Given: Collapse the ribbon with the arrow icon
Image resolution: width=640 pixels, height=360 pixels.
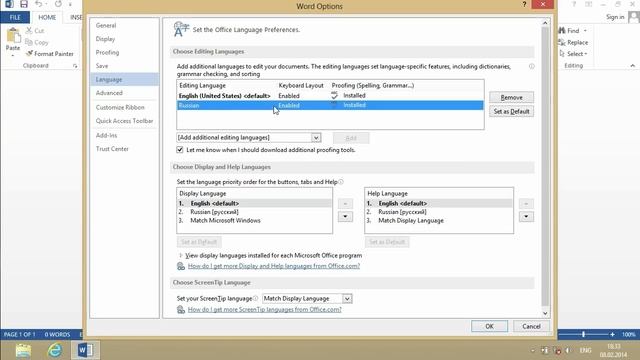Looking at the screenshot, I should pyautogui.click(x=632, y=66).
